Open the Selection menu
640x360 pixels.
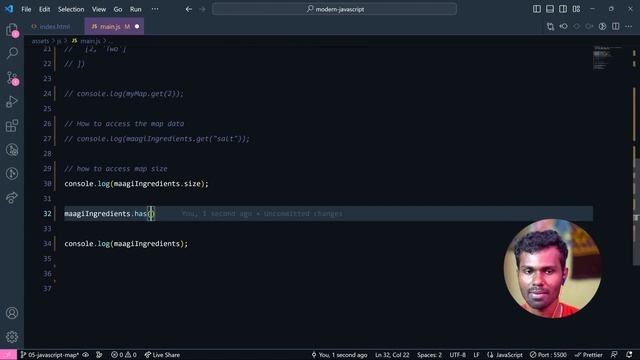tap(71, 9)
